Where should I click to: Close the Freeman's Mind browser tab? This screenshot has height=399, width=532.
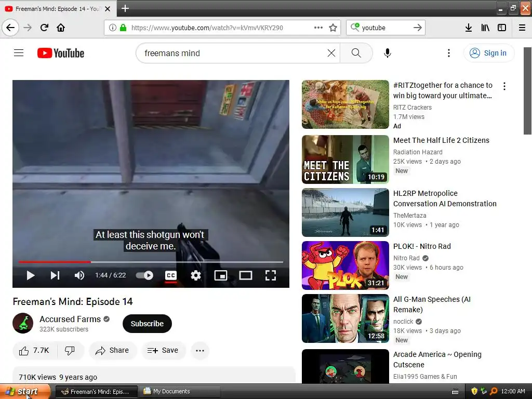coord(108,9)
